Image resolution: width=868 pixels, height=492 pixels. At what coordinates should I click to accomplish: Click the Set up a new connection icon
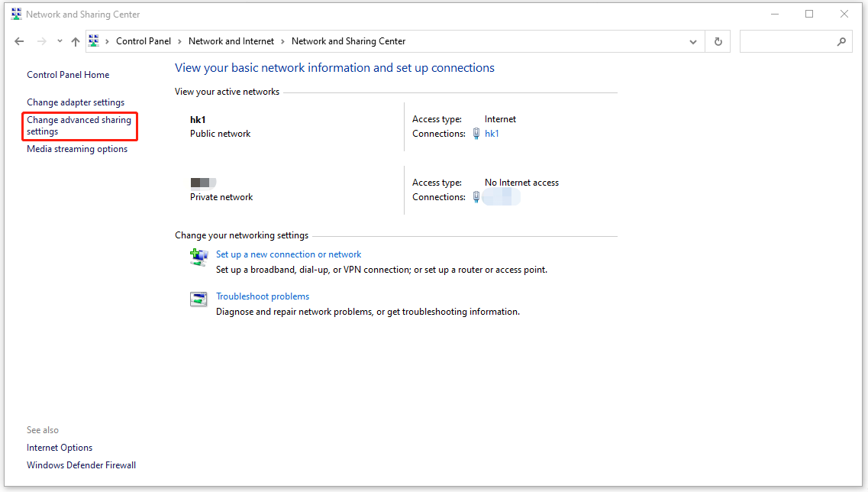(198, 257)
